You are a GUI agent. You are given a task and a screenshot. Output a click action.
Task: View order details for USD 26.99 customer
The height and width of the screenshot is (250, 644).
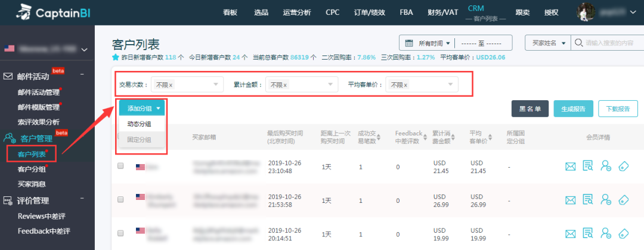[x=588, y=200]
